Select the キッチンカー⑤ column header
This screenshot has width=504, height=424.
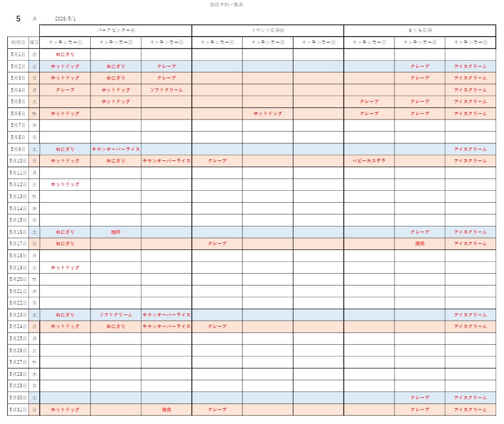268,42
